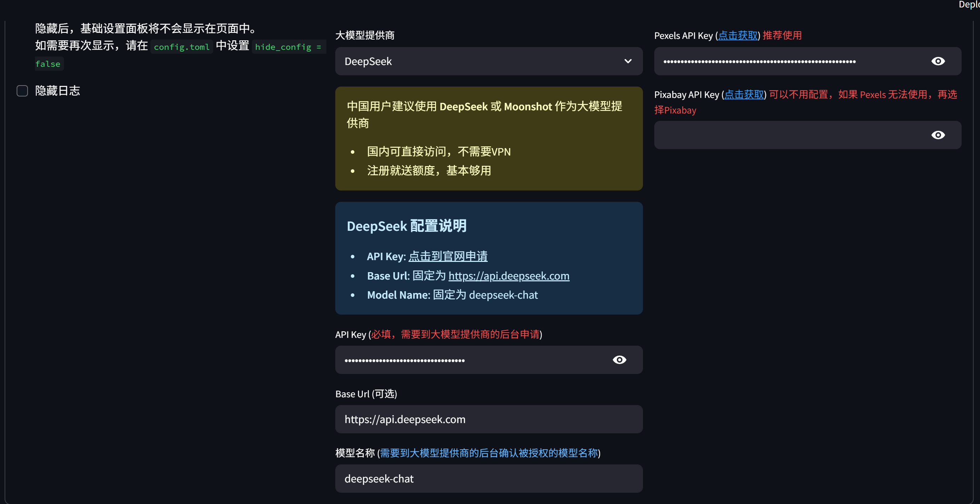Click the DeepSeek 配置说明 heading
The height and width of the screenshot is (504, 980).
click(406, 226)
